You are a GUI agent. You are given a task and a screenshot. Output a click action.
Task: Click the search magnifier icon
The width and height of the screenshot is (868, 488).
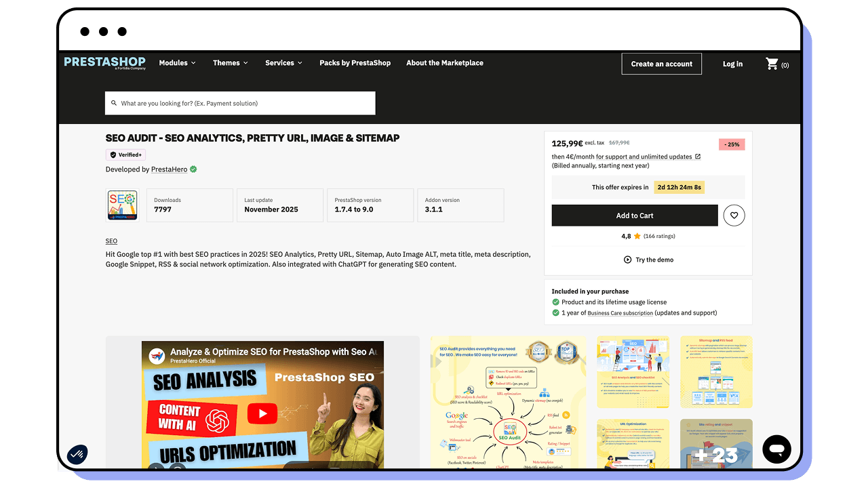click(x=114, y=102)
